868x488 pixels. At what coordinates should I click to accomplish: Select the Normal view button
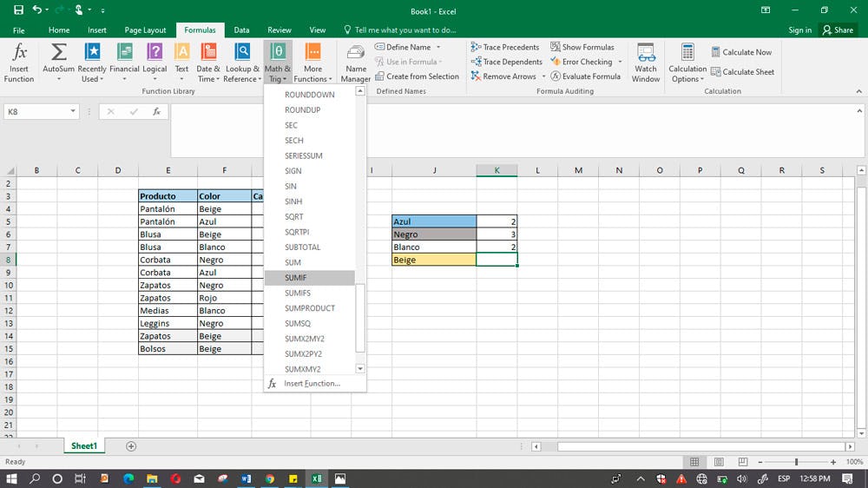tap(695, 462)
